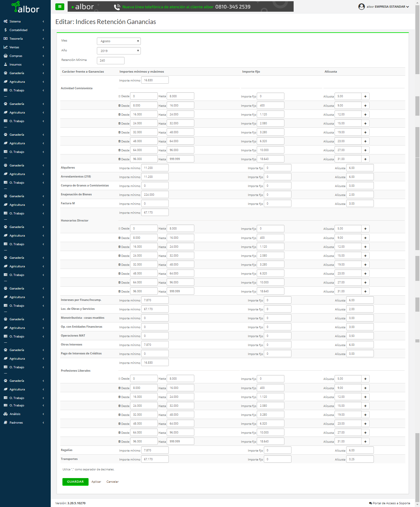The height and width of the screenshot is (507, 420).
Task: Focus Actividad Comisionista Importe fijo 18.640 field
Action: coord(271,159)
